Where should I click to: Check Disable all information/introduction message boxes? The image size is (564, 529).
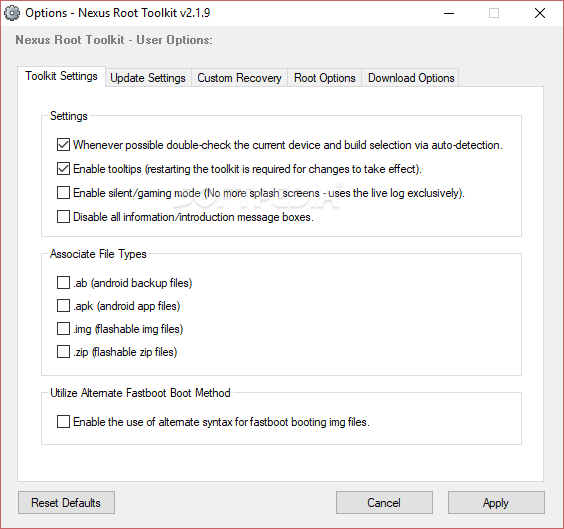[x=63, y=217]
